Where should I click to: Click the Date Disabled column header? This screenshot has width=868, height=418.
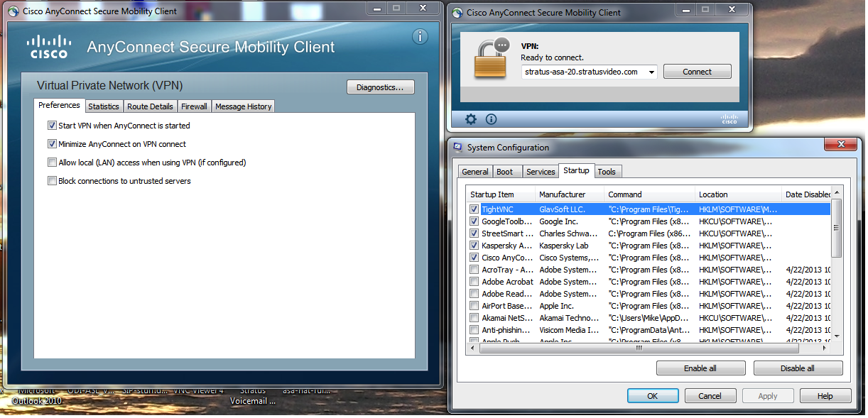[806, 194]
